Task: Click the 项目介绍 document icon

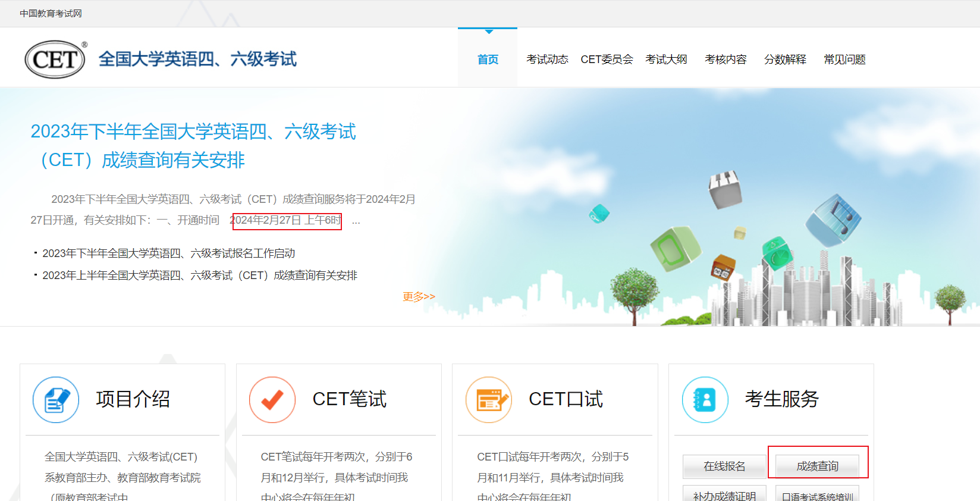Action: click(56, 400)
